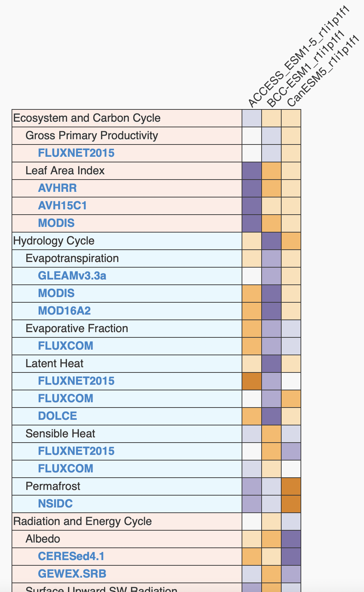This screenshot has width=364, height=592.
Task: Click the Permafrost variable row
Action: 53,486
